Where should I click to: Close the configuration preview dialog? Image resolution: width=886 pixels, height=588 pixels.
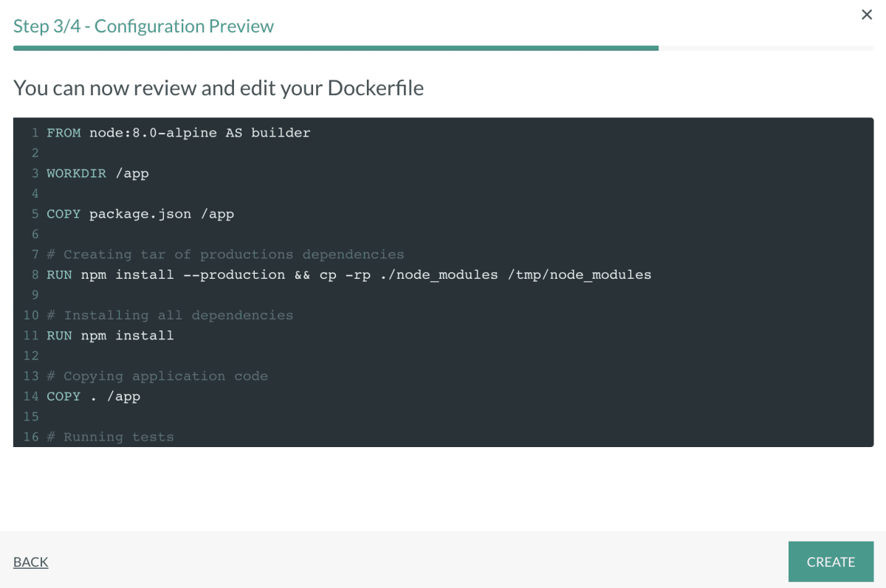click(x=867, y=15)
